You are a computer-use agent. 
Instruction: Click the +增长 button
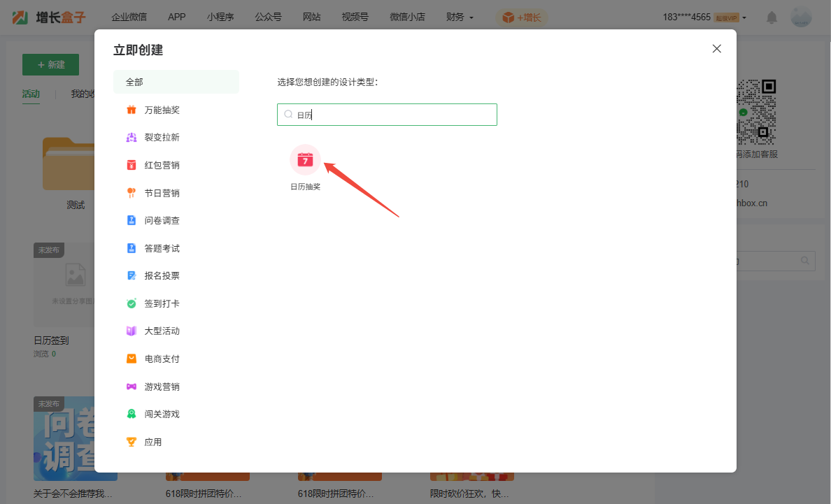point(522,17)
